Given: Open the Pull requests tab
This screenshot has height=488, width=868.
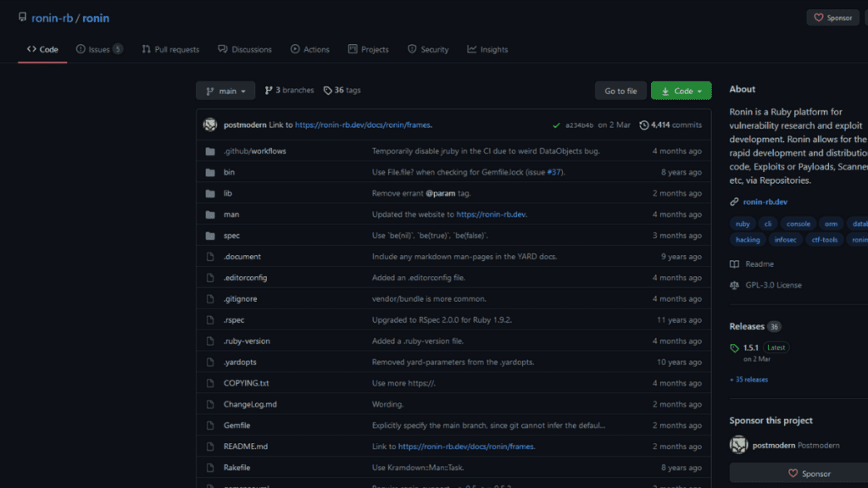Looking at the screenshot, I should (170, 49).
